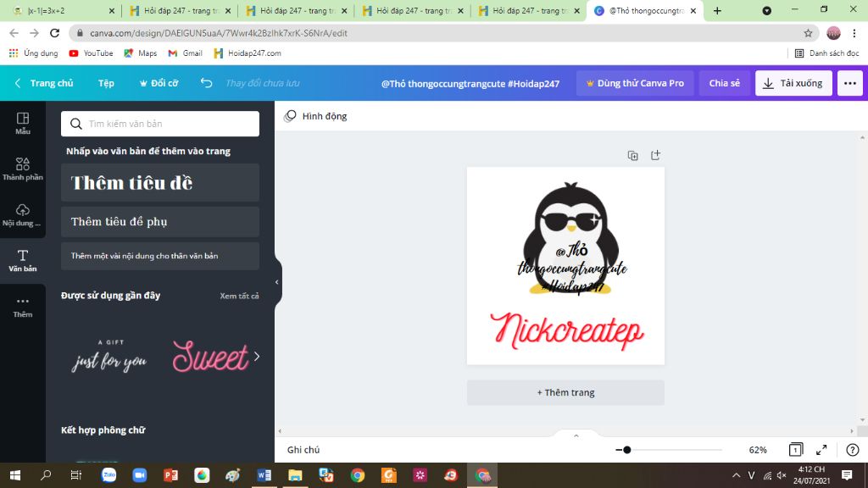This screenshot has width=868, height=488.
Task: Open the help question mark icon
Action: click(x=853, y=450)
